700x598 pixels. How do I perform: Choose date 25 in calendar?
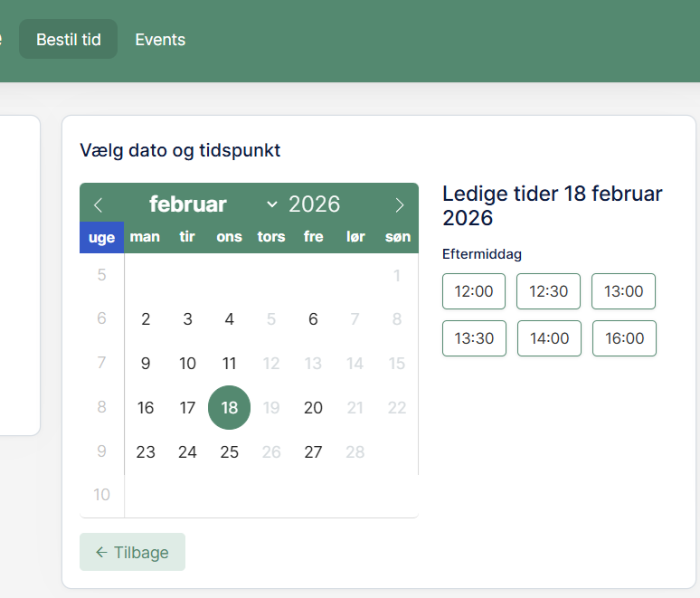[x=229, y=452]
